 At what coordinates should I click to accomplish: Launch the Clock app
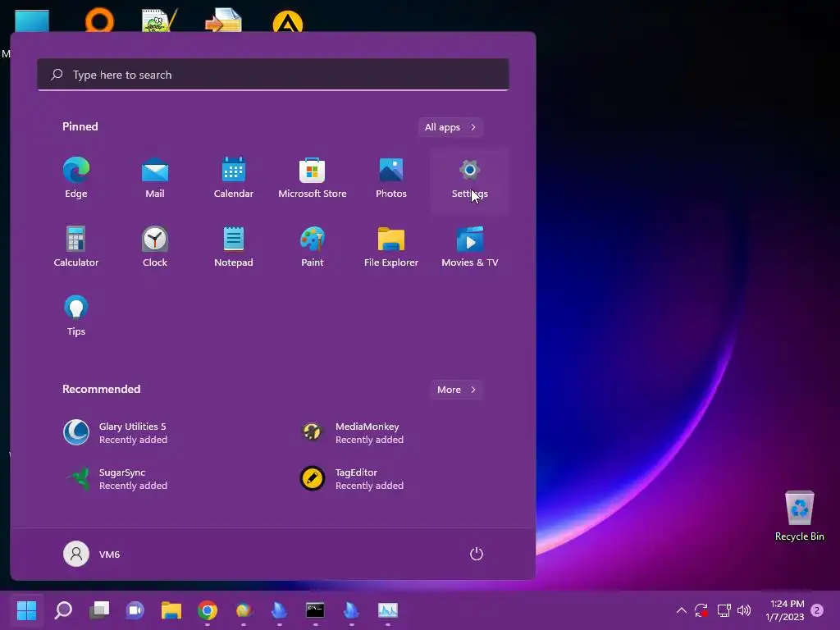[x=155, y=248]
